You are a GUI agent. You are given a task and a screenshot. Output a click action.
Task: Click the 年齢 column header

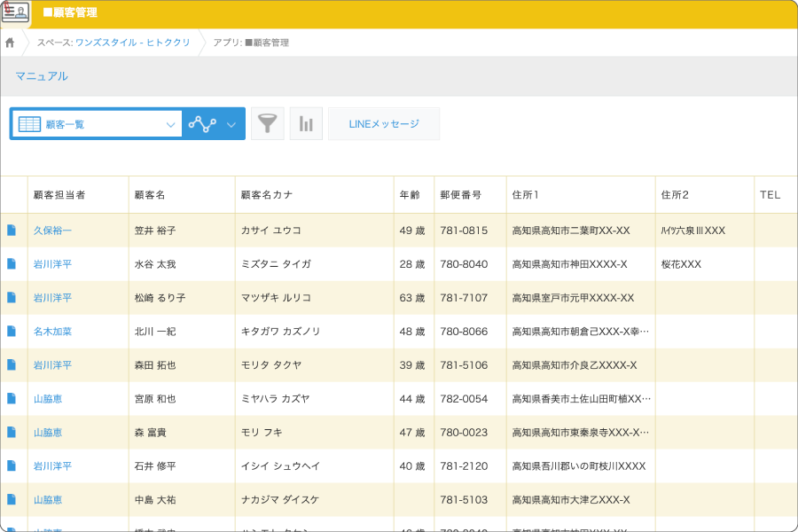[410, 195]
